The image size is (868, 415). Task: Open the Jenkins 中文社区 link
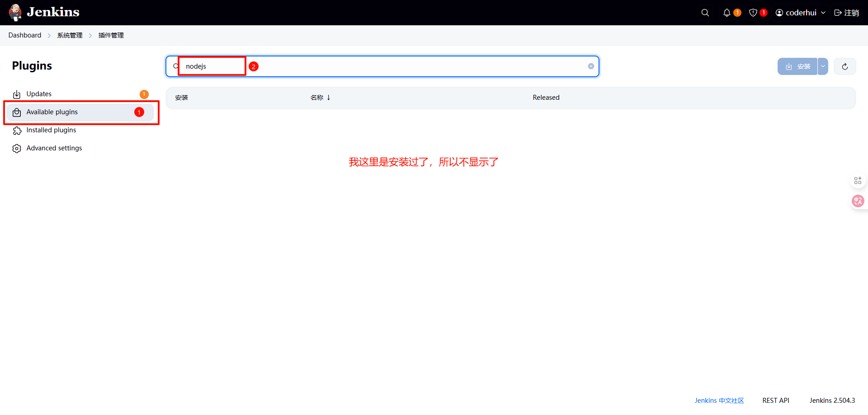[x=719, y=401]
